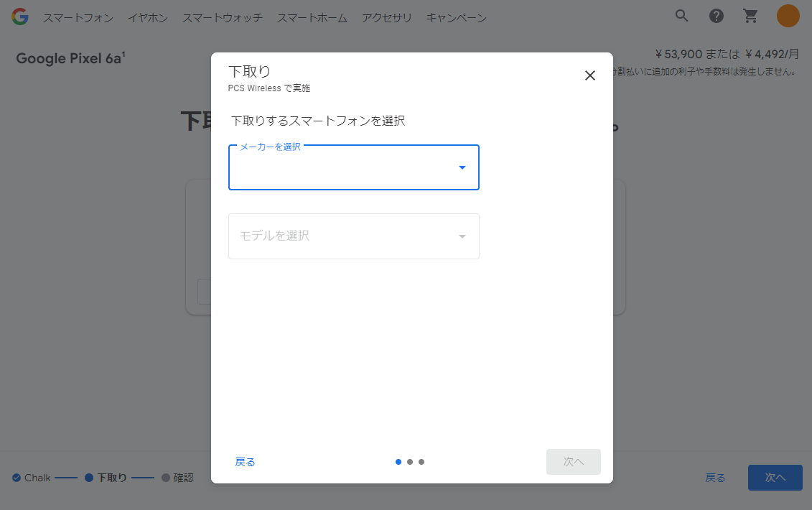Select the second pagination dot
The image size is (812, 510).
click(410, 462)
